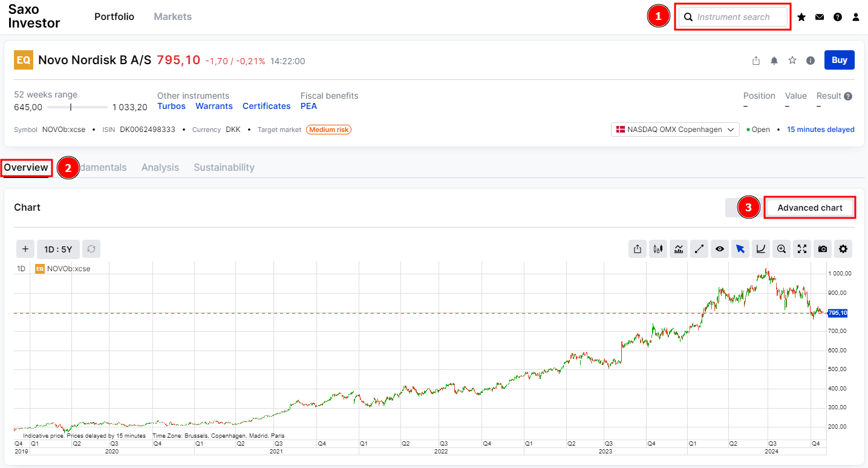Add Novo Nordisk to watchlist star
868x468 pixels.
coord(792,61)
